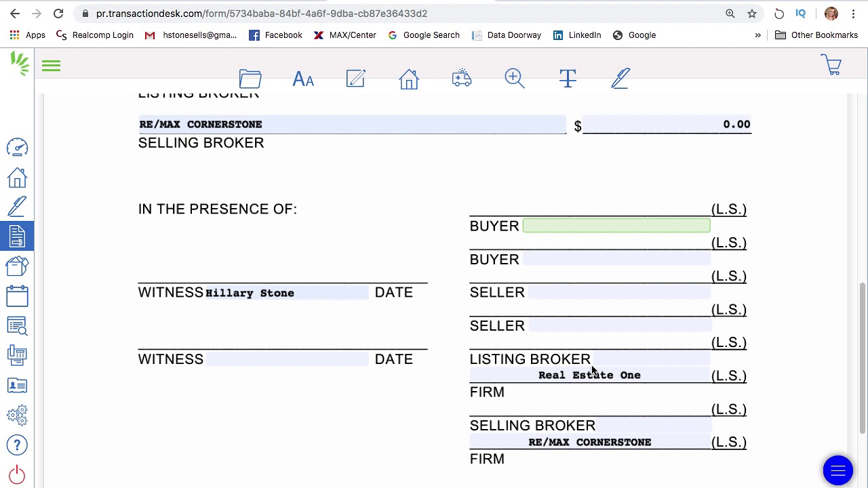This screenshot has height=488, width=868.
Task: Expand hidden bookmarks chevron
Action: pyautogui.click(x=757, y=35)
